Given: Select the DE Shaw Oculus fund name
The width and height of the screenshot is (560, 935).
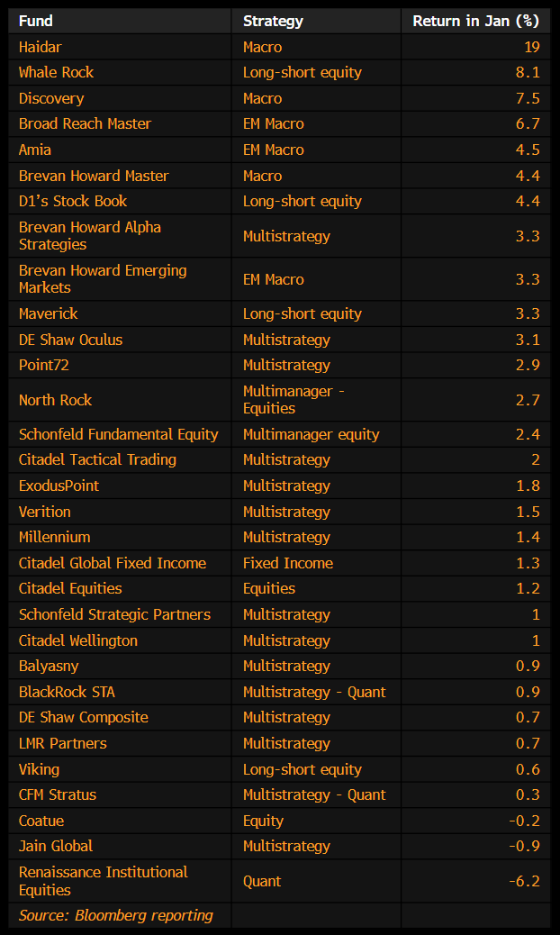Looking at the screenshot, I should tap(70, 340).
